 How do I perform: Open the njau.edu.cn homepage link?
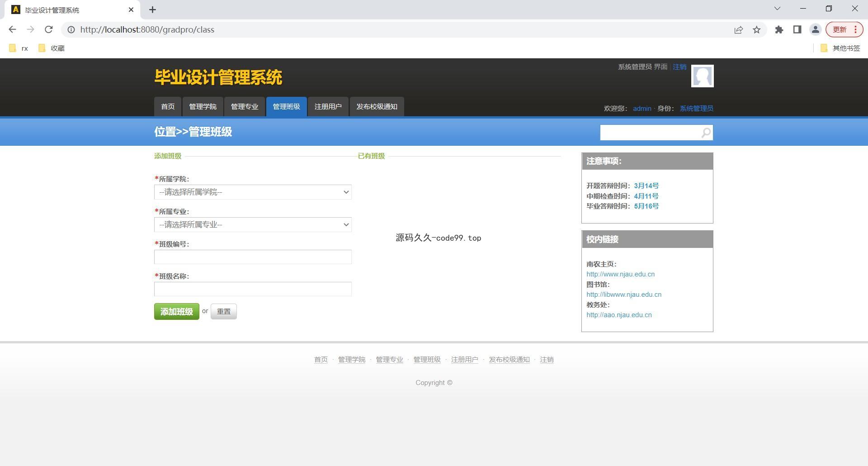[x=620, y=274]
